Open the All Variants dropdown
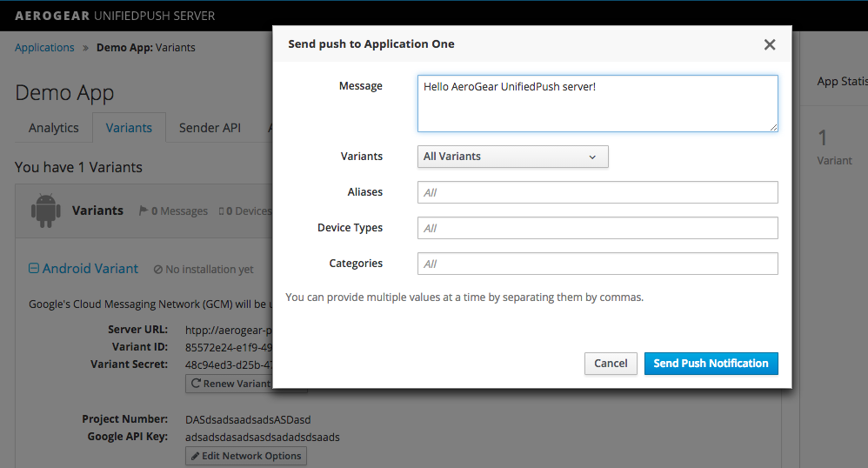 512,157
